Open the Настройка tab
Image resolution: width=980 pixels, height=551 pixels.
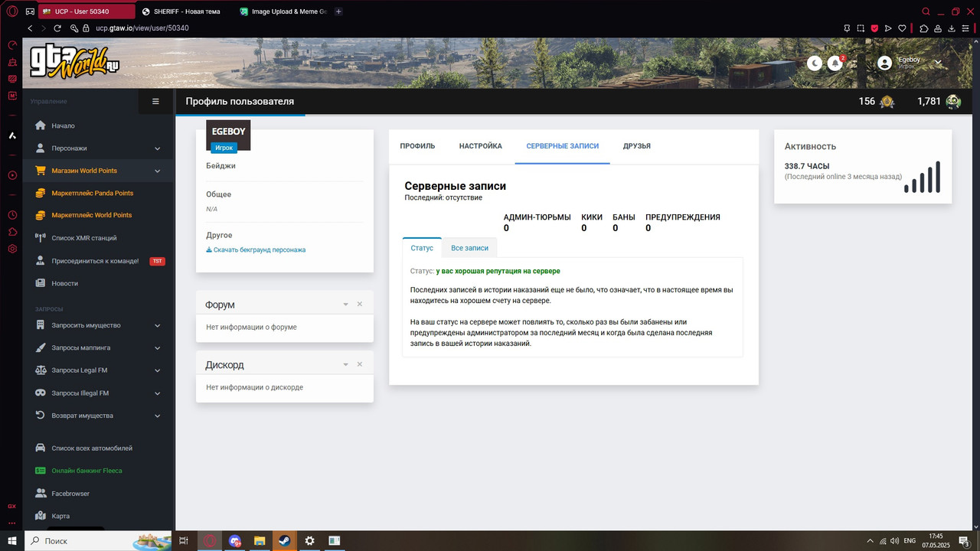[x=481, y=146]
